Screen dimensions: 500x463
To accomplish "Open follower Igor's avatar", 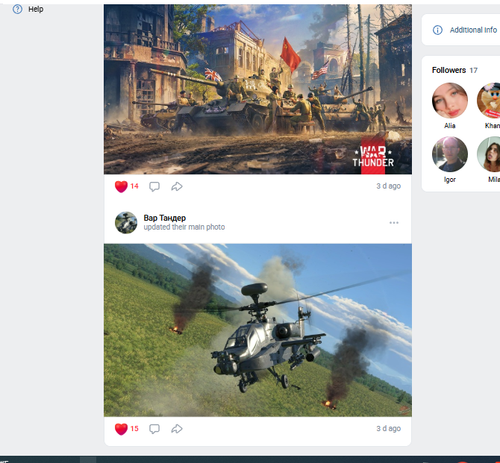I will pyautogui.click(x=450, y=154).
